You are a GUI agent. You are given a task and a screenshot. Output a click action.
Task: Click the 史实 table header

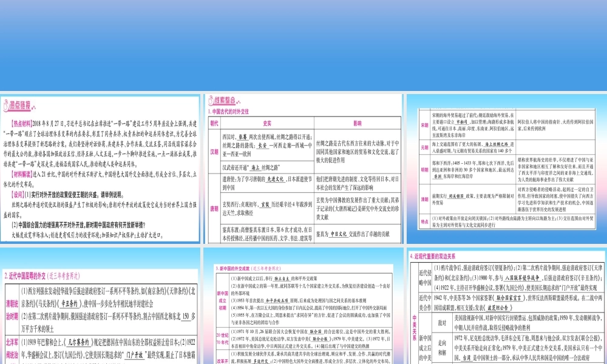267,123
